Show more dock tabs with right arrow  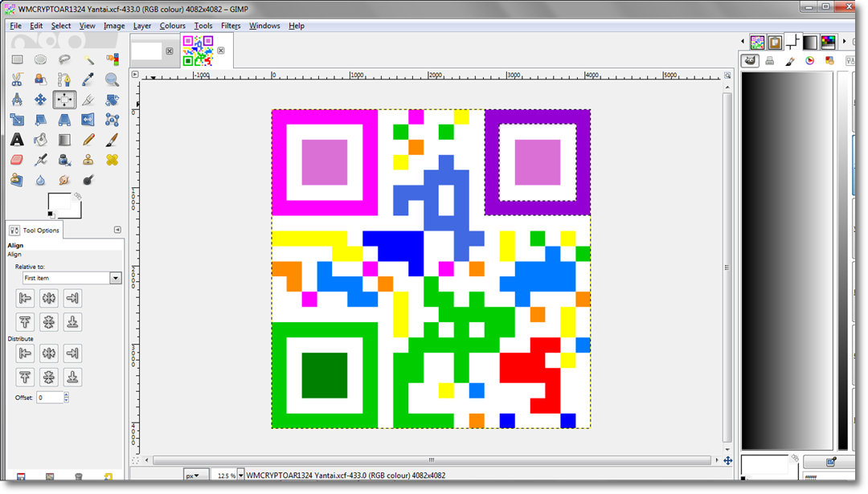pos(844,42)
